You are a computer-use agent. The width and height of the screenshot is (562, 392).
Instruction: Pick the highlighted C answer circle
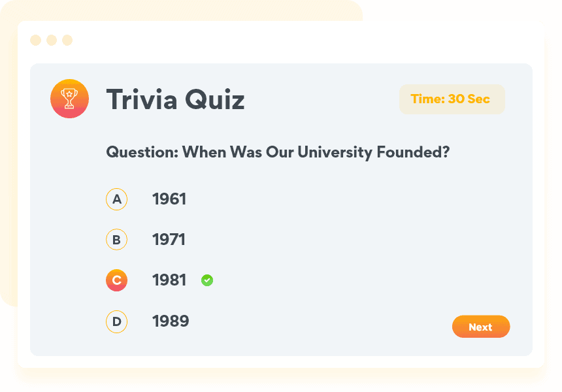click(x=116, y=280)
